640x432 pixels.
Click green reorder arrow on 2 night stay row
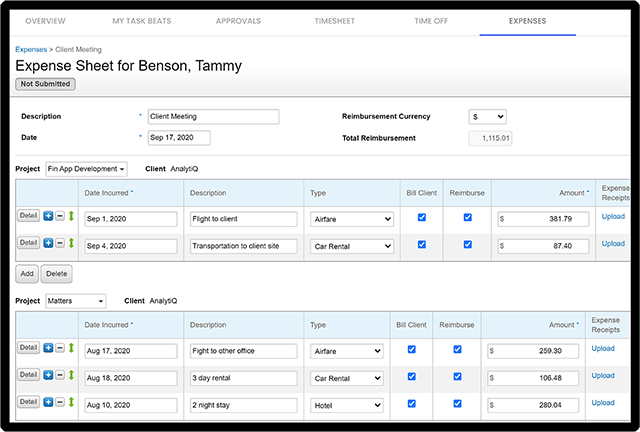point(71,402)
